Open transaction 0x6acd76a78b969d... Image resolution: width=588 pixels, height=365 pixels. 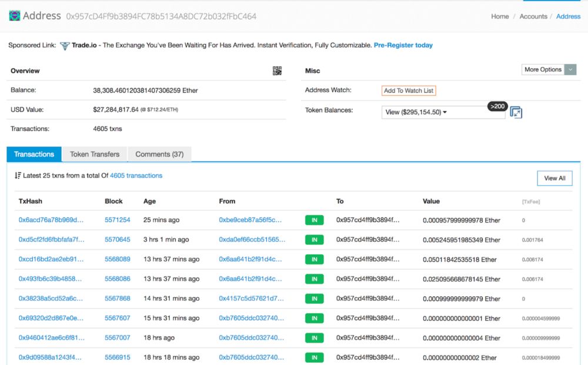[51, 220]
